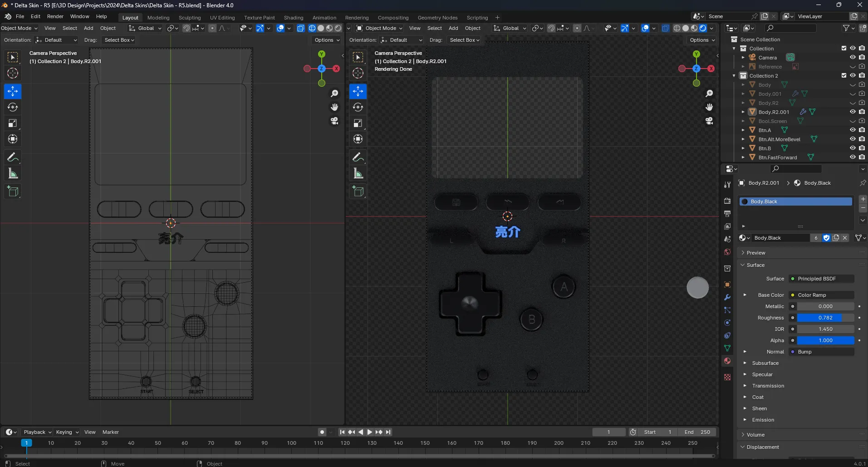Open the World Properties tab

pos(727,251)
